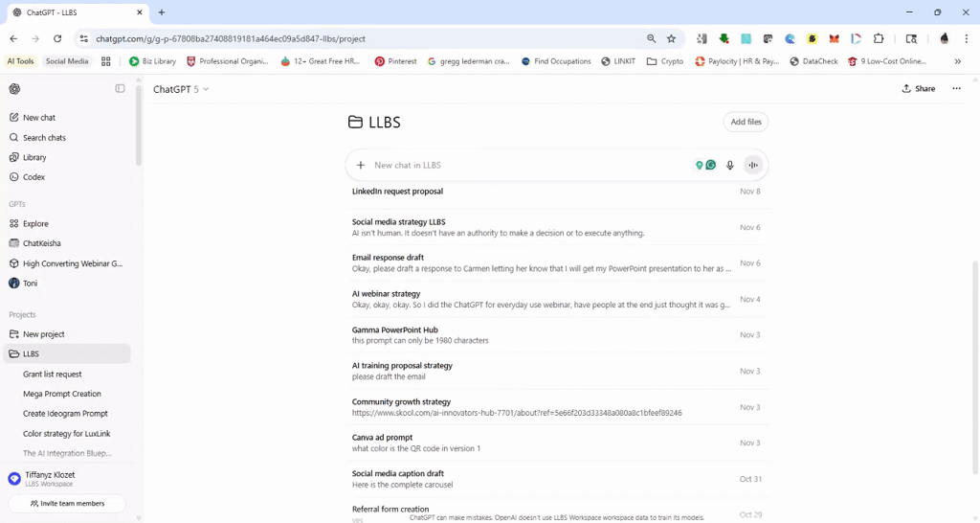Open Community growth strategy chat

pyautogui.click(x=557, y=407)
